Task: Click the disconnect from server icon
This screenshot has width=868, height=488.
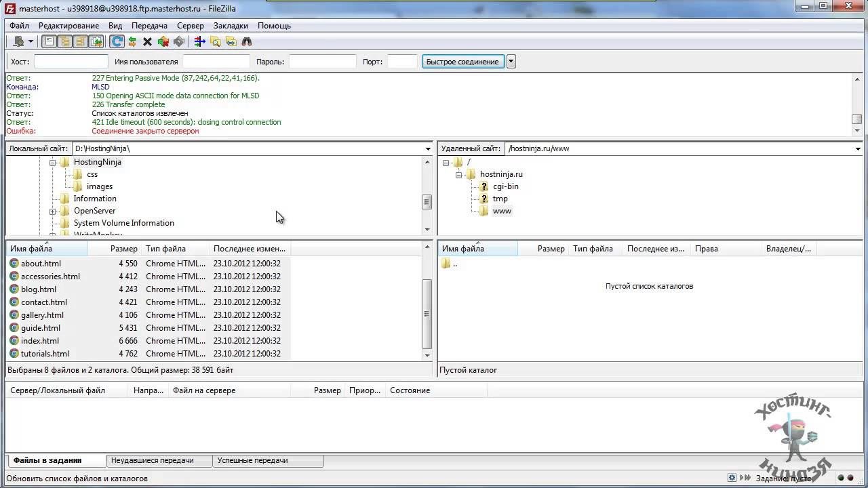Action: pos(163,42)
